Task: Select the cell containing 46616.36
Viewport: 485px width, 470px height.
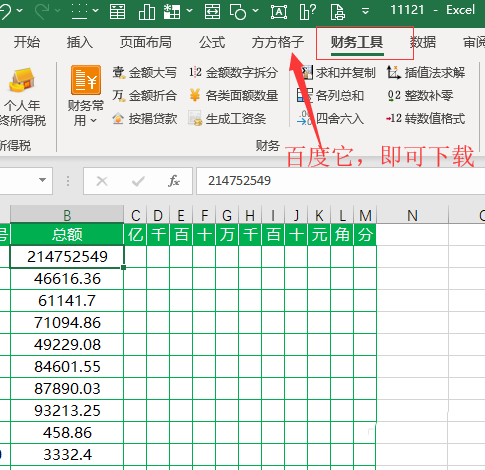Action: [x=67, y=279]
